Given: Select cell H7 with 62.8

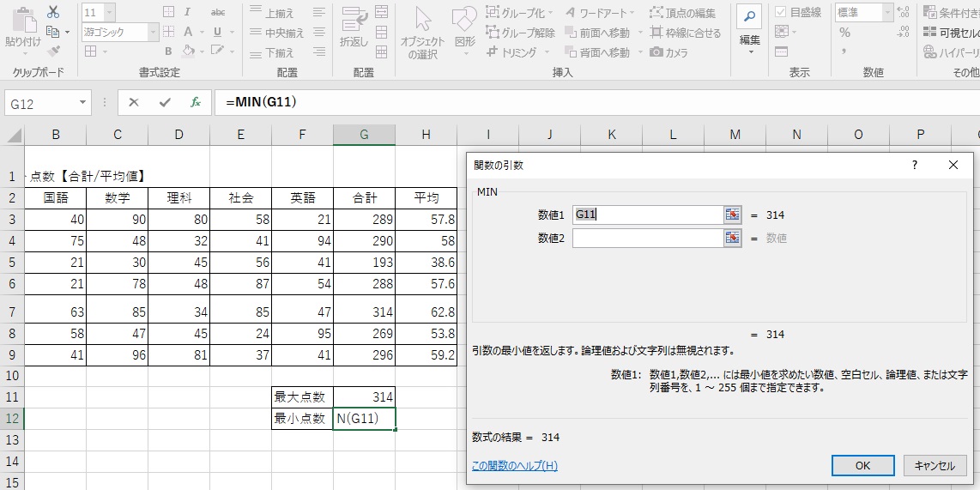Looking at the screenshot, I should tap(426, 310).
